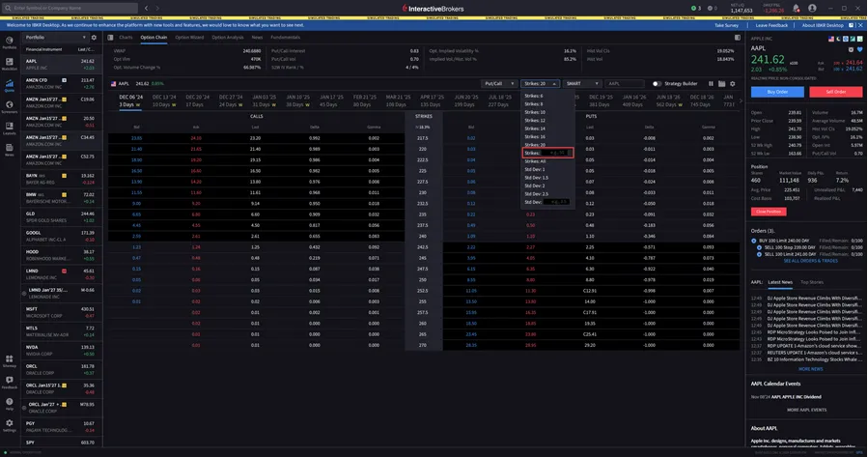Click the calendar icon beside Strategy Builder
This screenshot has width=868, height=457.
point(722,84)
